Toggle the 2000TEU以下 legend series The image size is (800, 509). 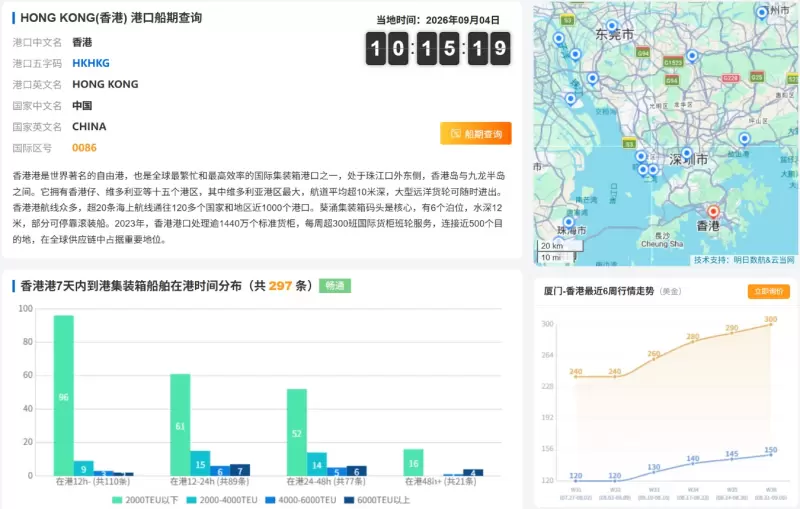(145, 500)
